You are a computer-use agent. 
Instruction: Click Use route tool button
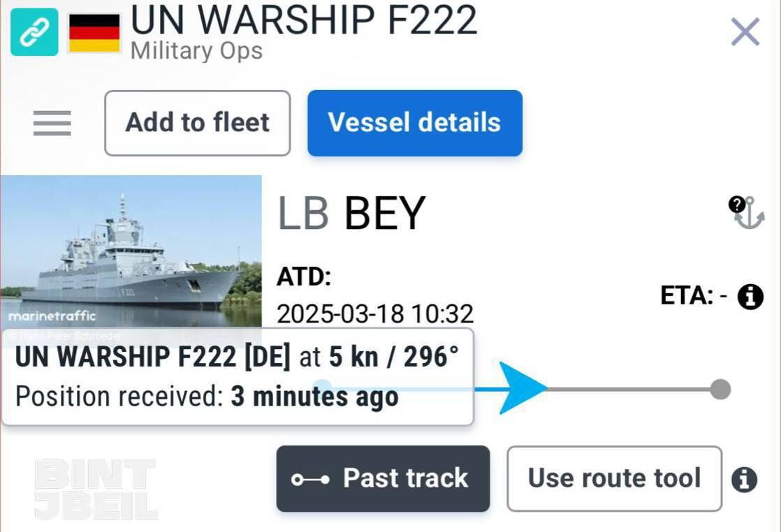pyautogui.click(x=614, y=479)
